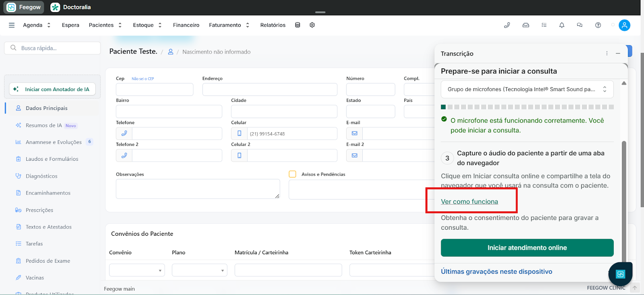Click Iniciar atendimento online button
The width and height of the screenshot is (644, 295).
tap(527, 248)
